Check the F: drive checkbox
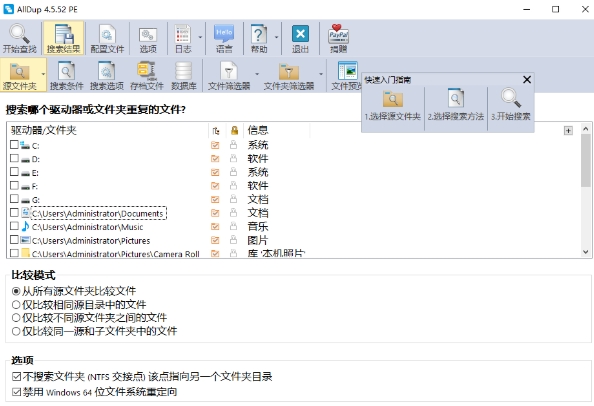594x406 pixels. [x=14, y=186]
